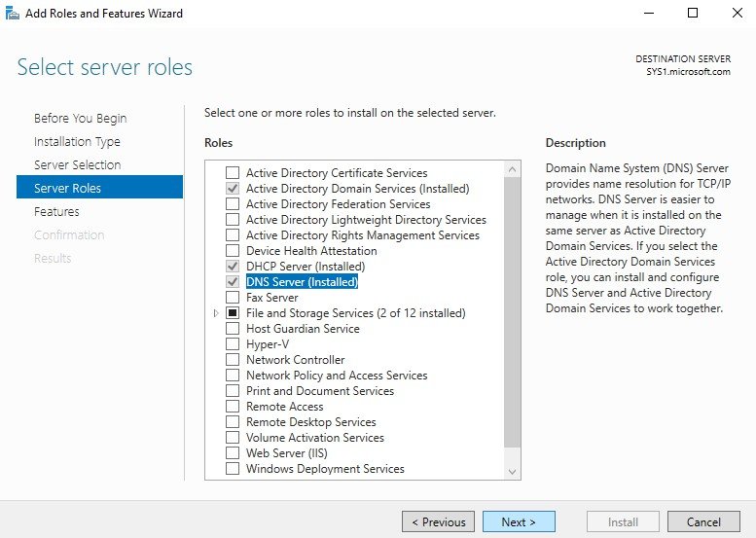The height and width of the screenshot is (538, 756).
Task: Click roles list scroll up arrow
Action: pos(512,169)
